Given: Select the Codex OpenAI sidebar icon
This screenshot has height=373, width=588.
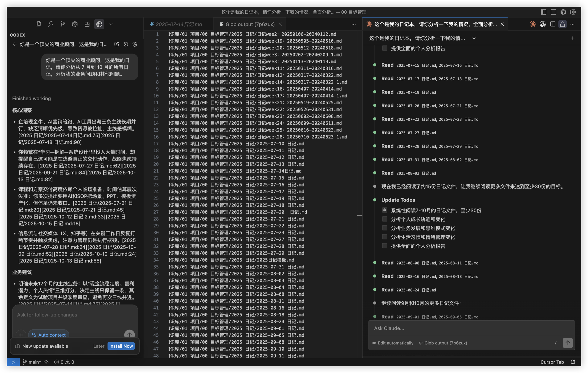Looking at the screenshot, I should 99,24.
